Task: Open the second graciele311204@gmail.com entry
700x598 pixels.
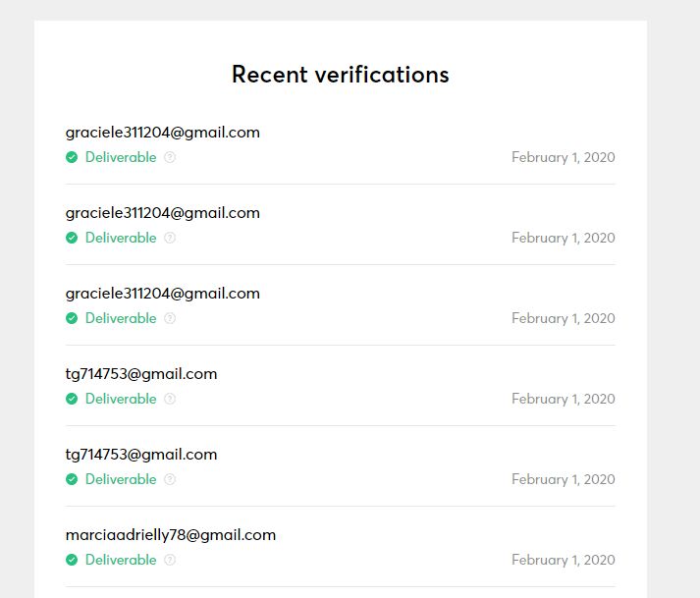Action: click(163, 213)
